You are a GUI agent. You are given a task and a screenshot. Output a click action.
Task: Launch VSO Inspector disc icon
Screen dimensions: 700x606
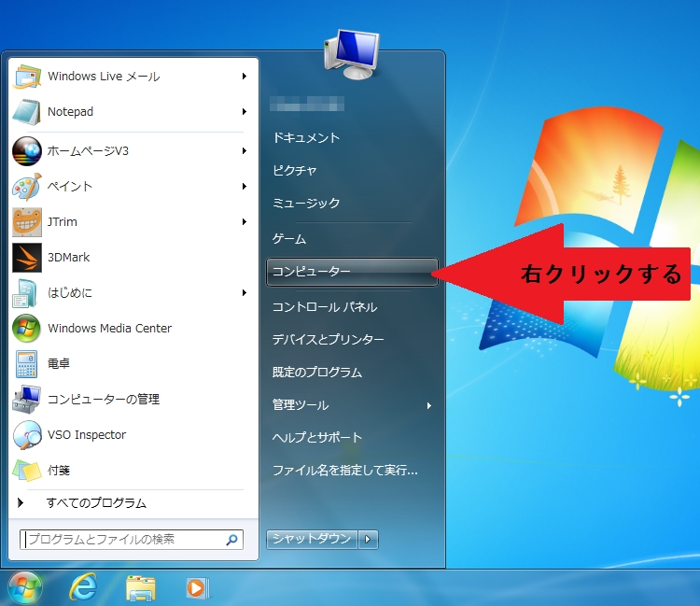(x=27, y=434)
